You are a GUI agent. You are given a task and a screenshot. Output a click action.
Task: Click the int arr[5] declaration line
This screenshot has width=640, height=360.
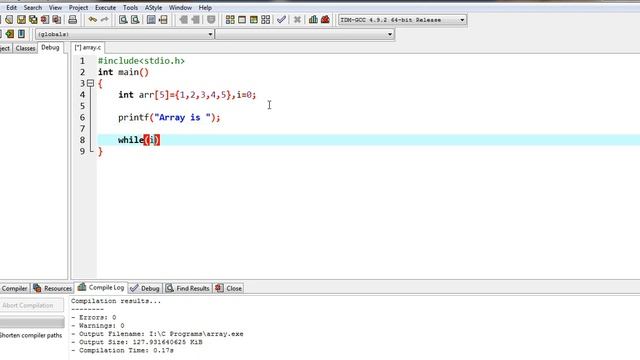187,95
